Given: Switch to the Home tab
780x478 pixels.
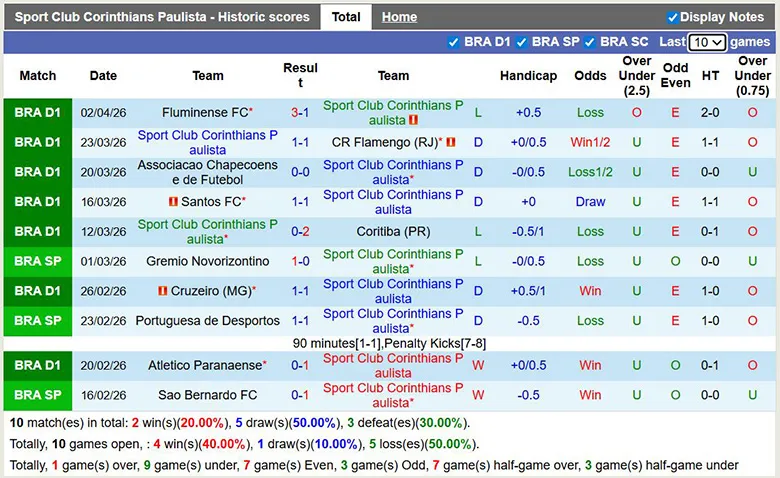Looking at the screenshot, I should (399, 17).
